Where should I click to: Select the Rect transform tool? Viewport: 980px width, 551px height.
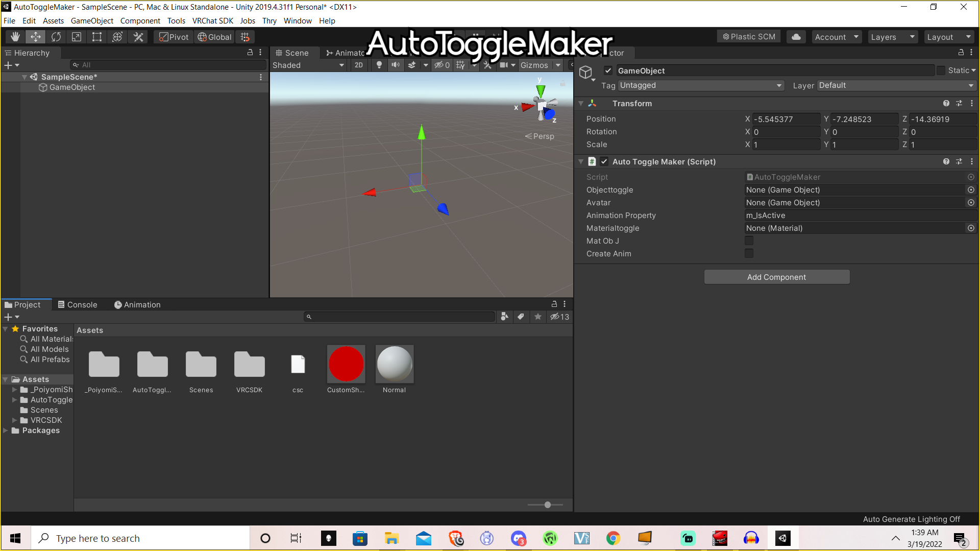tap(97, 37)
